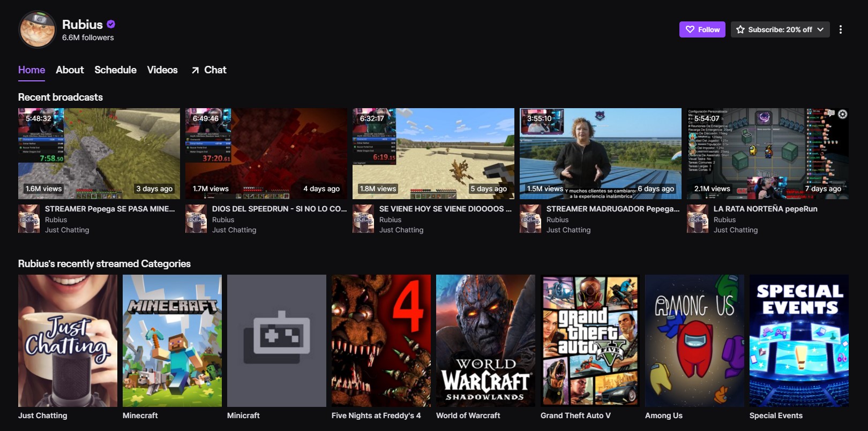Click Just Chatting icon beside DIOS DEL SPEEDRUN
The height and width of the screenshot is (431, 868).
point(196,218)
